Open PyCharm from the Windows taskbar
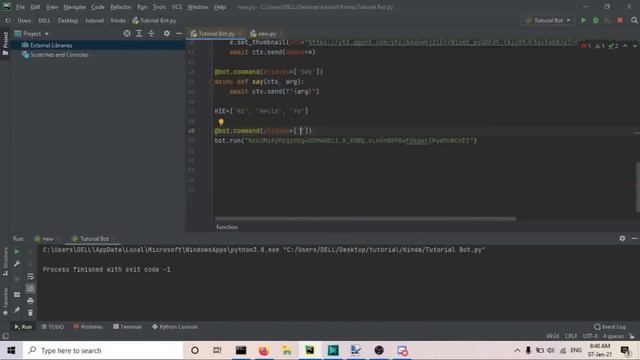640x360 pixels. pyautogui.click(x=310, y=351)
